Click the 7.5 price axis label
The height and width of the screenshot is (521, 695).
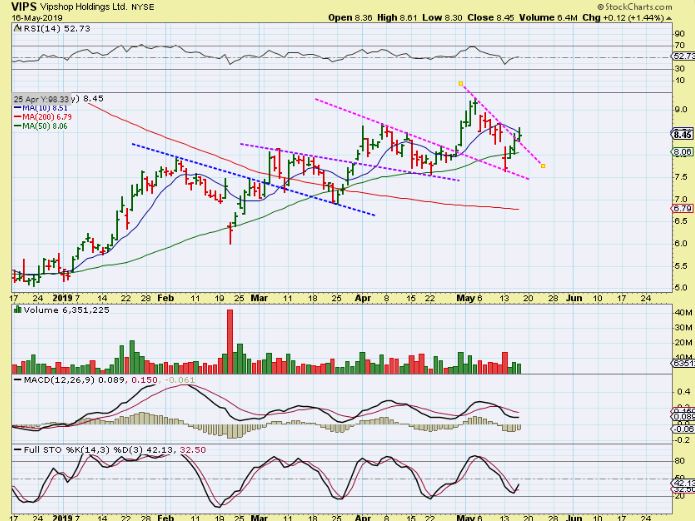point(681,177)
